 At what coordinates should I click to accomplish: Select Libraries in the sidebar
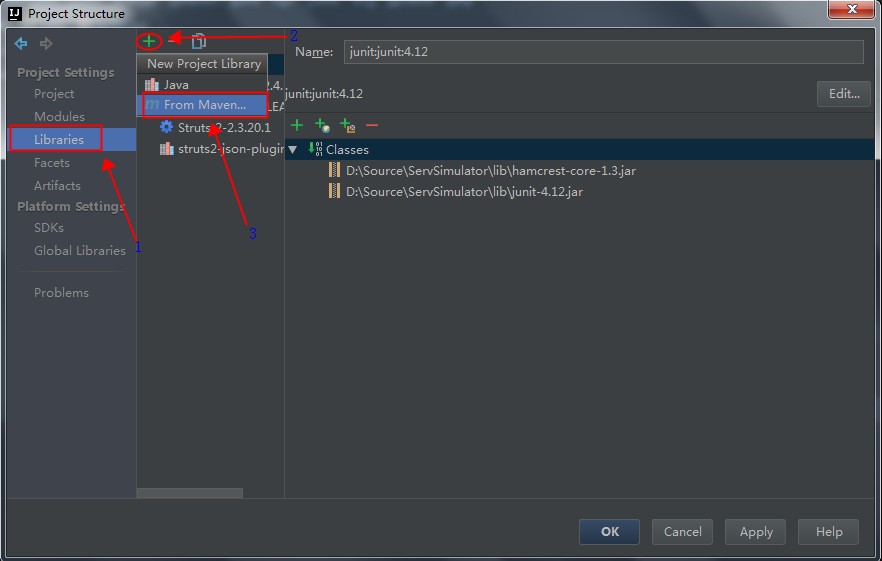click(x=72, y=140)
